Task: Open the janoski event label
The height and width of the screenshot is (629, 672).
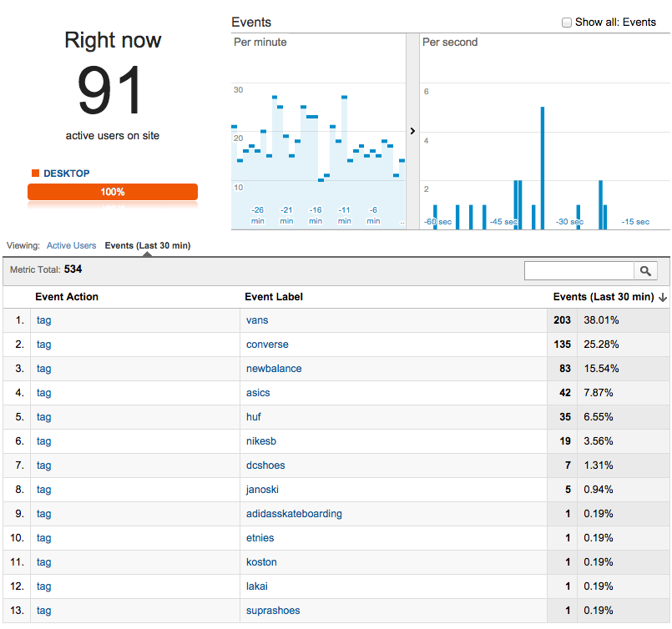Action: coord(262,490)
